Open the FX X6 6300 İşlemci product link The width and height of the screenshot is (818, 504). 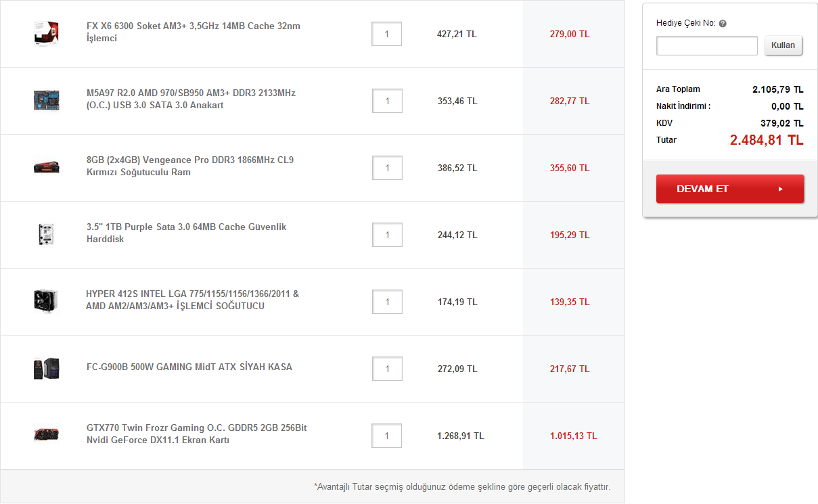click(193, 32)
